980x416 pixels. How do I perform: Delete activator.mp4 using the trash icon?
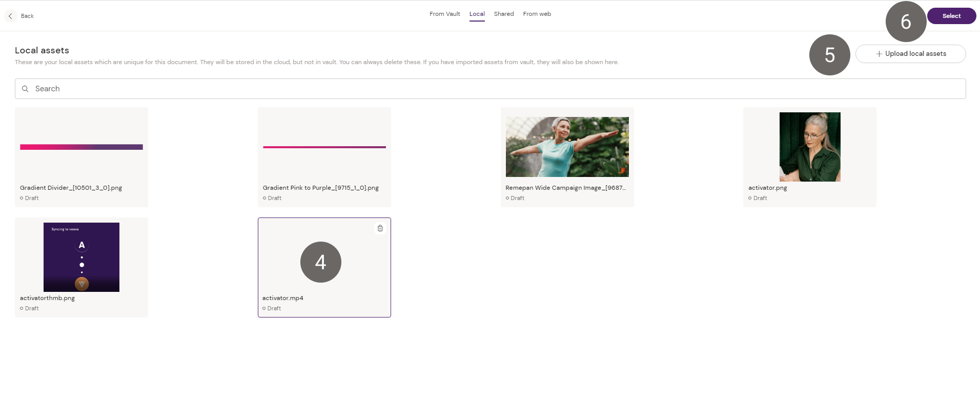pos(380,228)
